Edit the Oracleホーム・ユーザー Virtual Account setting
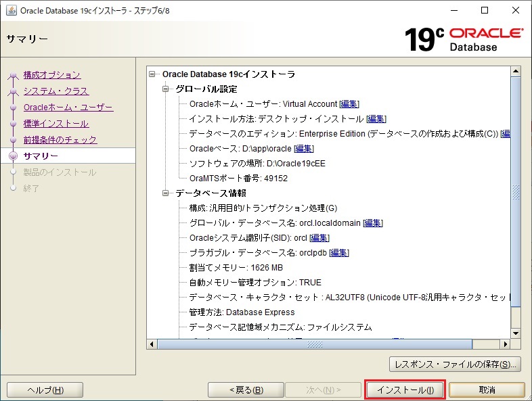532x401 pixels. pyautogui.click(x=349, y=104)
